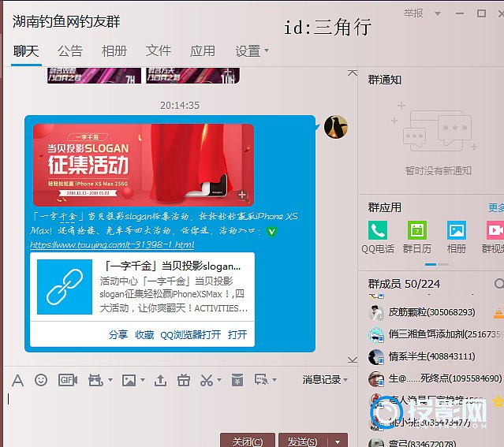Click QQ浏览器打开 on the link card
The height and width of the screenshot is (447, 504).
coord(191,334)
